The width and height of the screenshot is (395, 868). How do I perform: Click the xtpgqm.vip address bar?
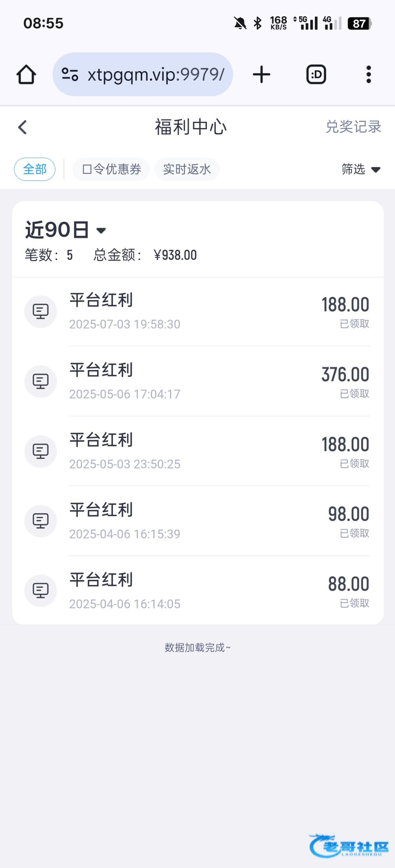[x=156, y=75]
